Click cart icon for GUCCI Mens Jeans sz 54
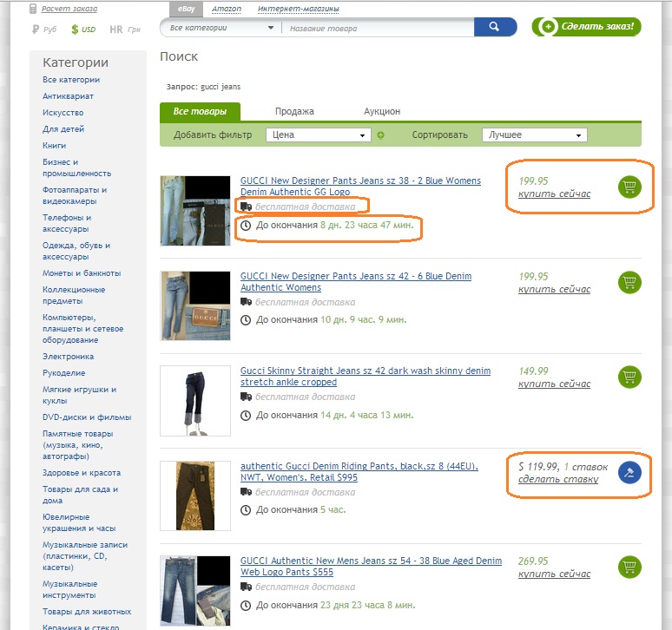 point(629,567)
